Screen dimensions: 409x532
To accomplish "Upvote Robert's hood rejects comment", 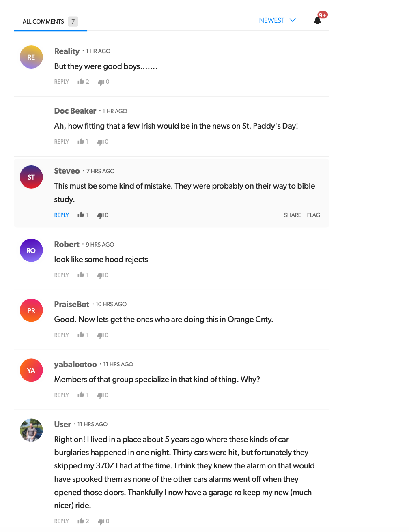I will [x=81, y=275].
